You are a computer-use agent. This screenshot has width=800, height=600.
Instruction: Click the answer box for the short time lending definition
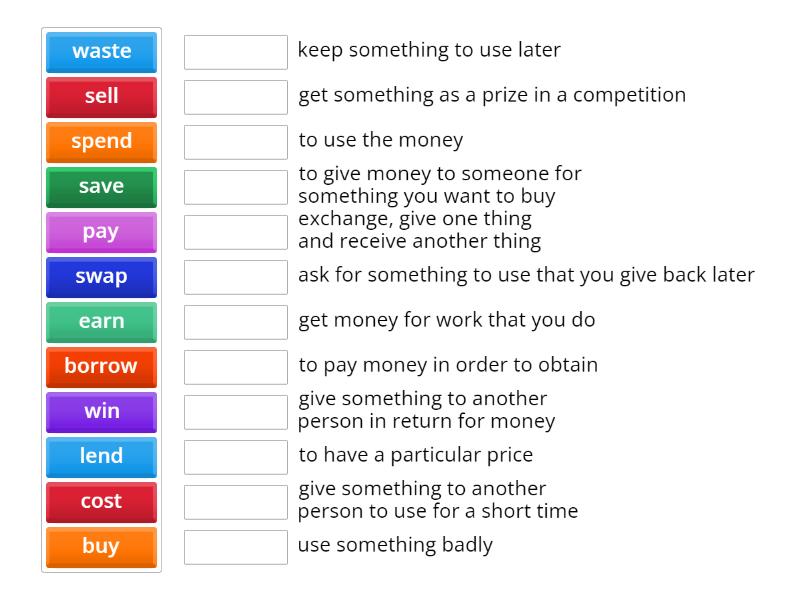pyautogui.click(x=235, y=500)
